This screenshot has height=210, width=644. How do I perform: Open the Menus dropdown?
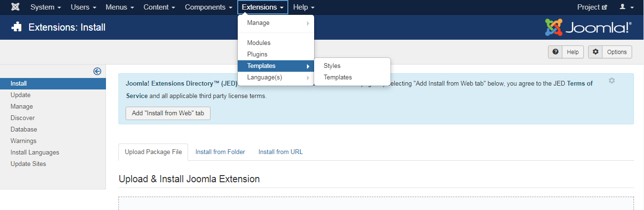pos(120,7)
